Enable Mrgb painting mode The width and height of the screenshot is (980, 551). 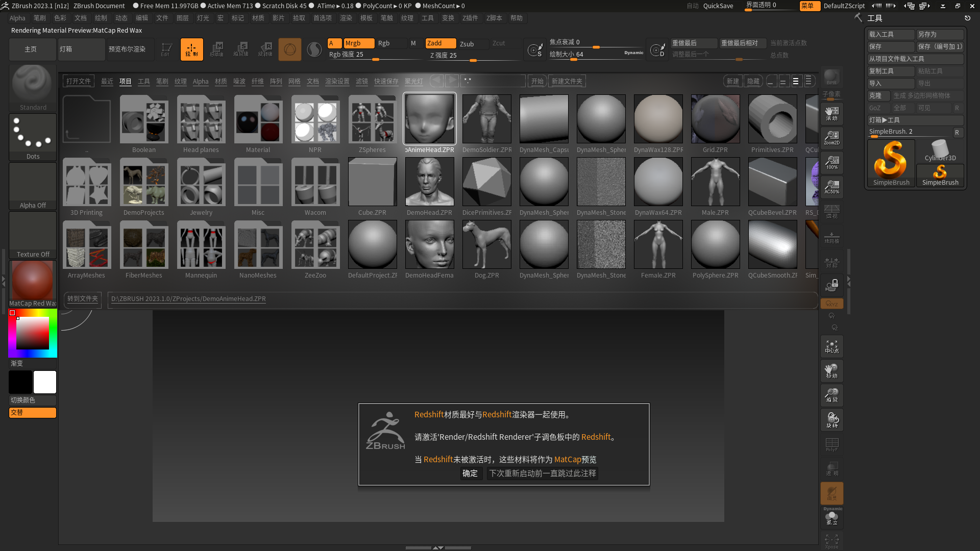pos(359,43)
